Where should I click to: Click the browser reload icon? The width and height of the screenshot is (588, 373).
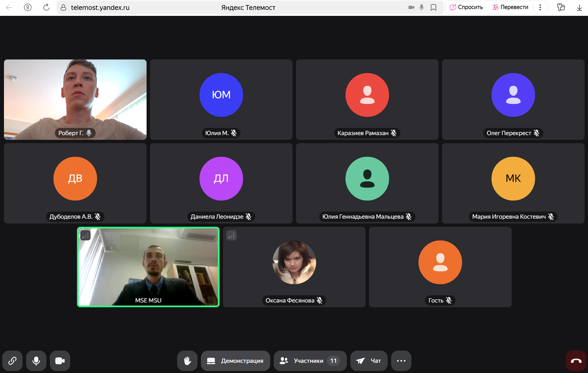pos(46,7)
